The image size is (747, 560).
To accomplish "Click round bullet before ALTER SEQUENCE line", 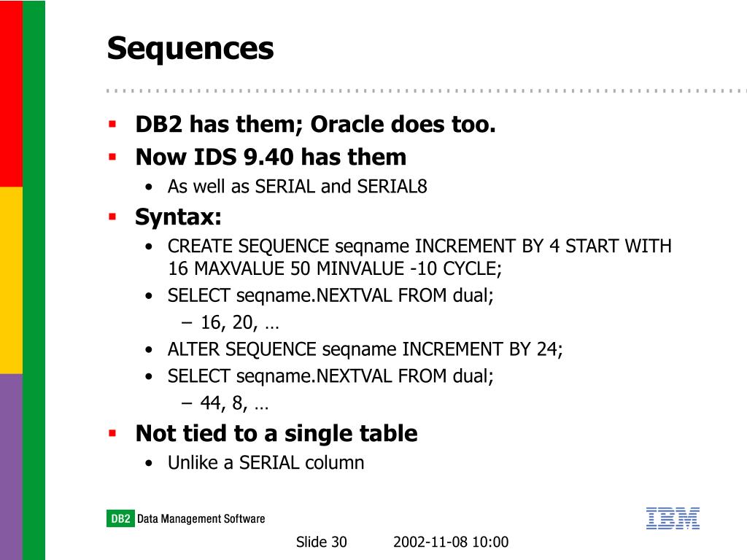I will pyautogui.click(x=149, y=350).
